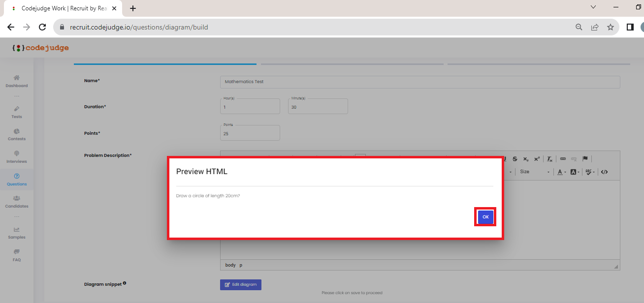Click the anchor flag icon
The width and height of the screenshot is (644, 303).
[x=585, y=158]
